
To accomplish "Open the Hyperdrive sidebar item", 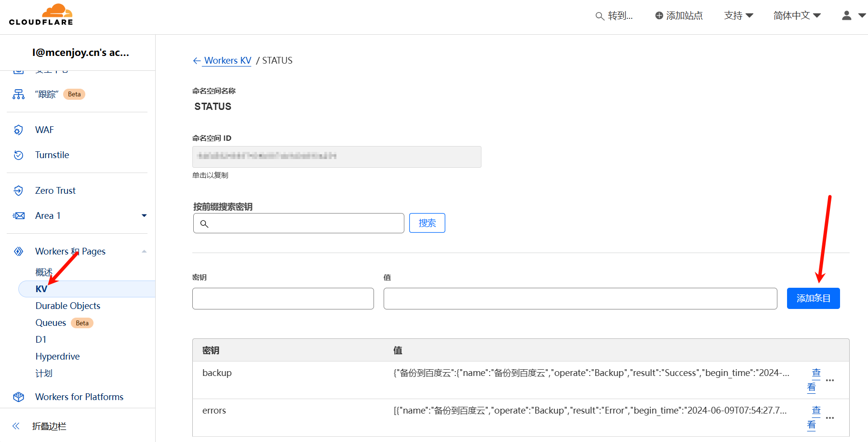I will (x=57, y=357).
